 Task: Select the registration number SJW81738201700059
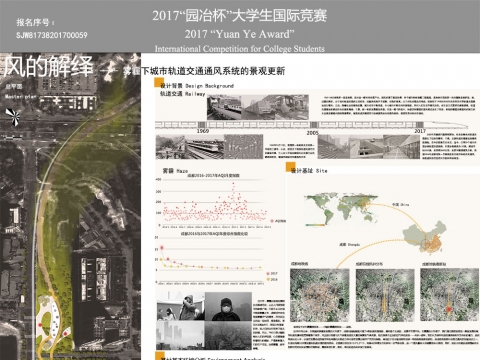[x=52, y=35]
